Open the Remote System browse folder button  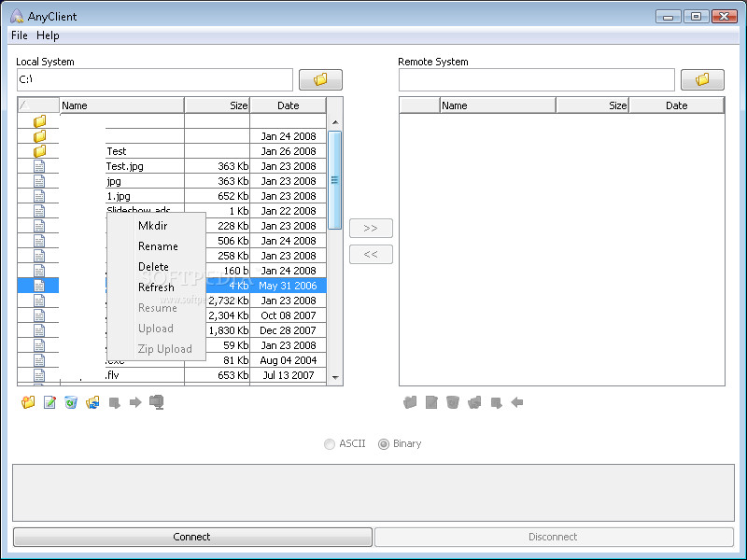click(x=702, y=79)
